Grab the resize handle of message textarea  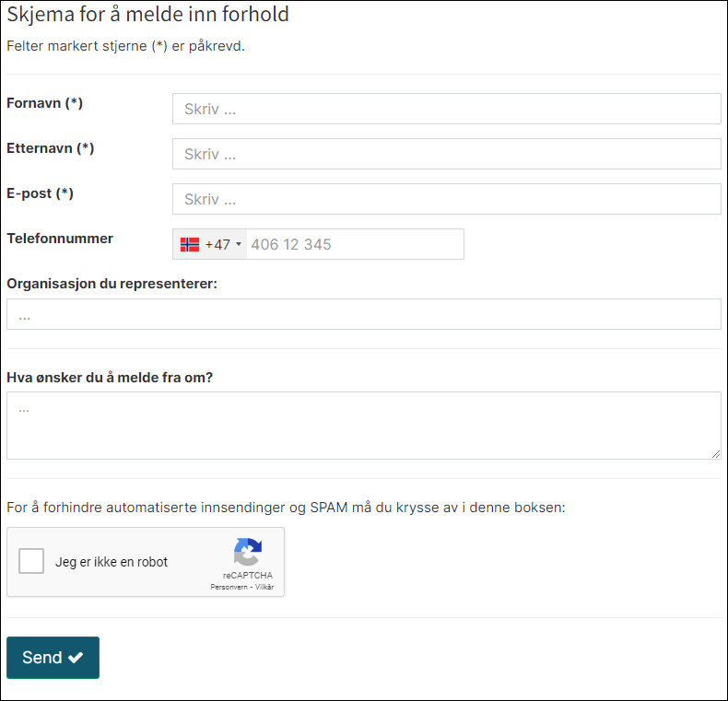(715, 453)
